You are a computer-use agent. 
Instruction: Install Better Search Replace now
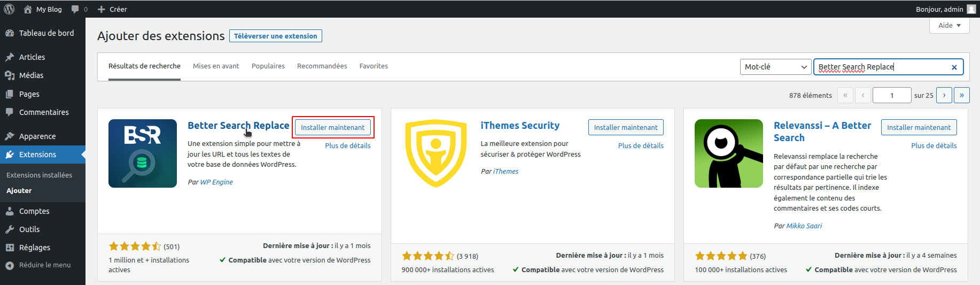(332, 127)
